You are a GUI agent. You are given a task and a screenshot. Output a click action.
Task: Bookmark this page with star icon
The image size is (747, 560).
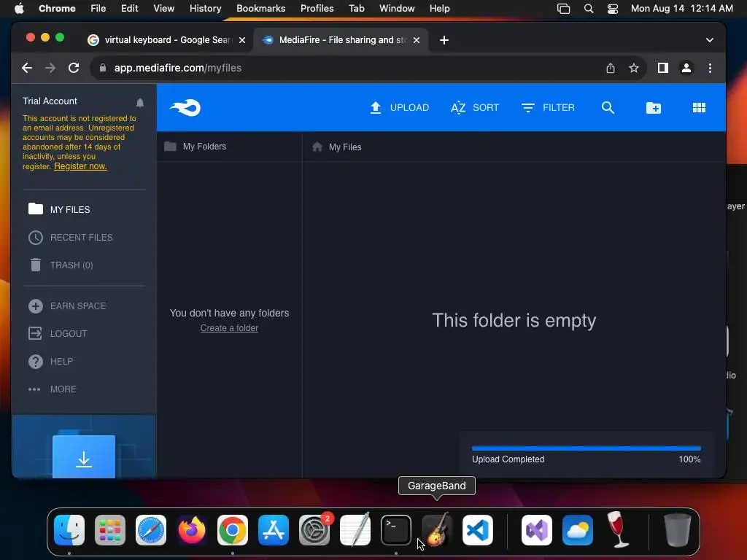[x=634, y=68]
